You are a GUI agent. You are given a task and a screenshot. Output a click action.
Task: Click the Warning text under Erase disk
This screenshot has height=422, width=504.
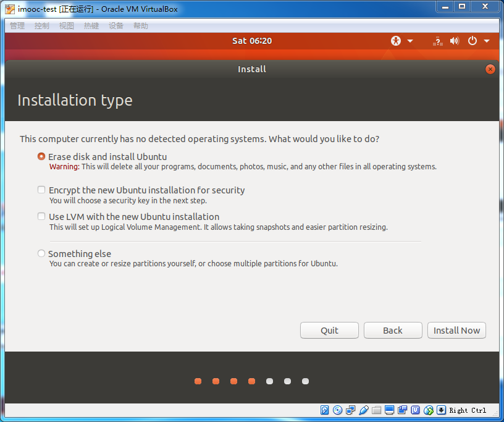point(243,167)
